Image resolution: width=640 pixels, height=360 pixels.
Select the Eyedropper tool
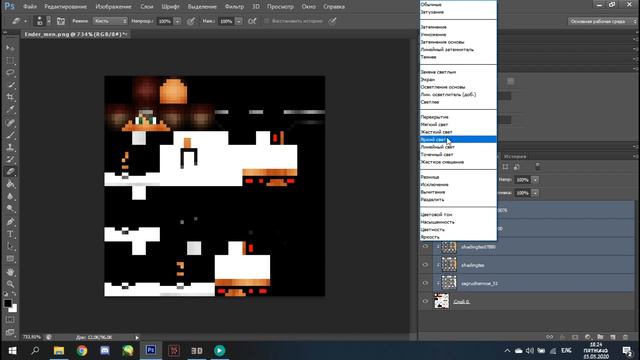click(x=10, y=109)
